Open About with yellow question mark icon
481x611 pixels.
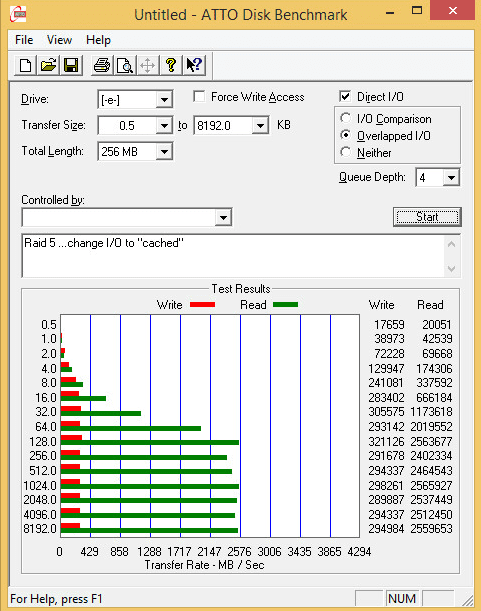coord(170,65)
